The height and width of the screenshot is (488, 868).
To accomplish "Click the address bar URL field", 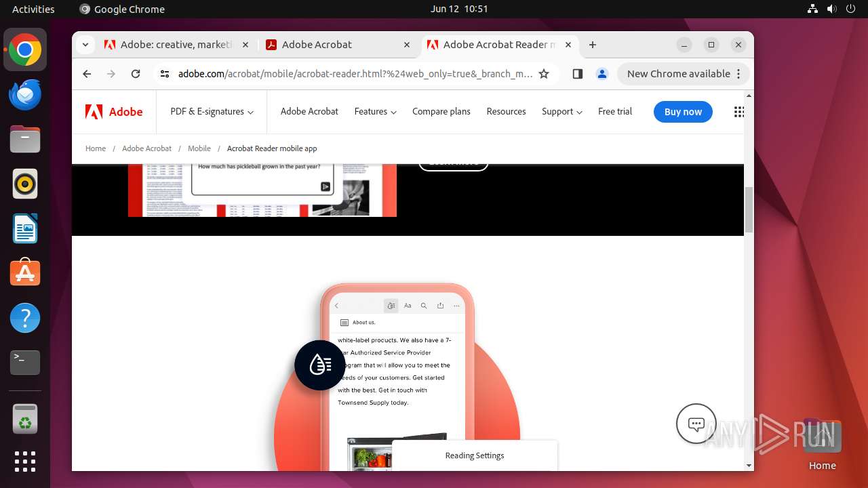I will [x=355, y=74].
